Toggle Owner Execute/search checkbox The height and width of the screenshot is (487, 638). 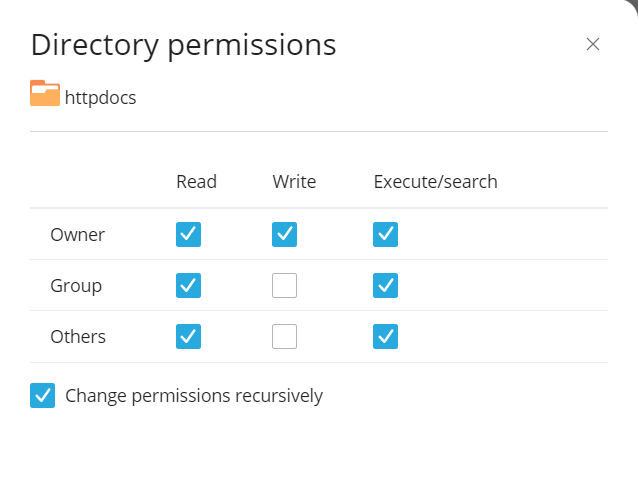pyautogui.click(x=385, y=234)
